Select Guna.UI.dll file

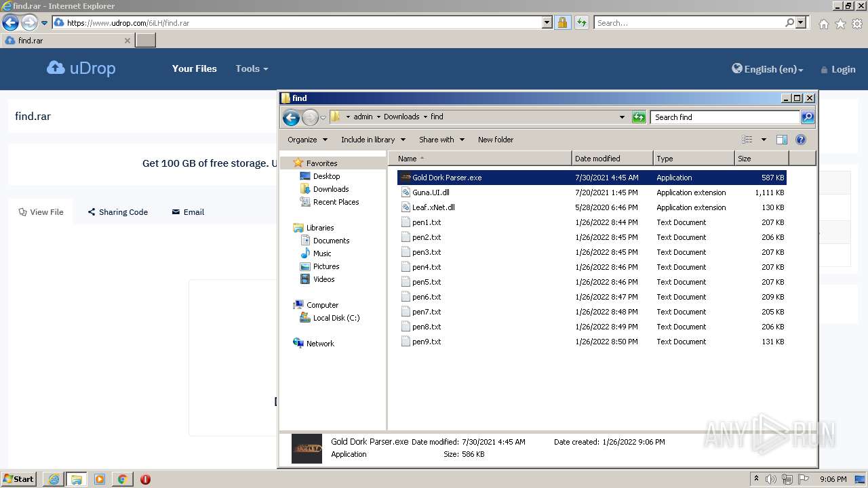[591, 192]
